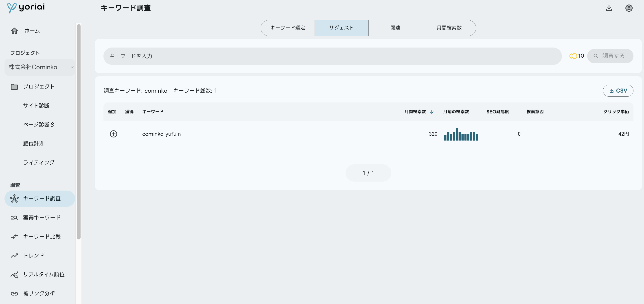Viewport: 644px width, 304px height.
Task: Open the user account profile icon
Action: pyautogui.click(x=629, y=8)
